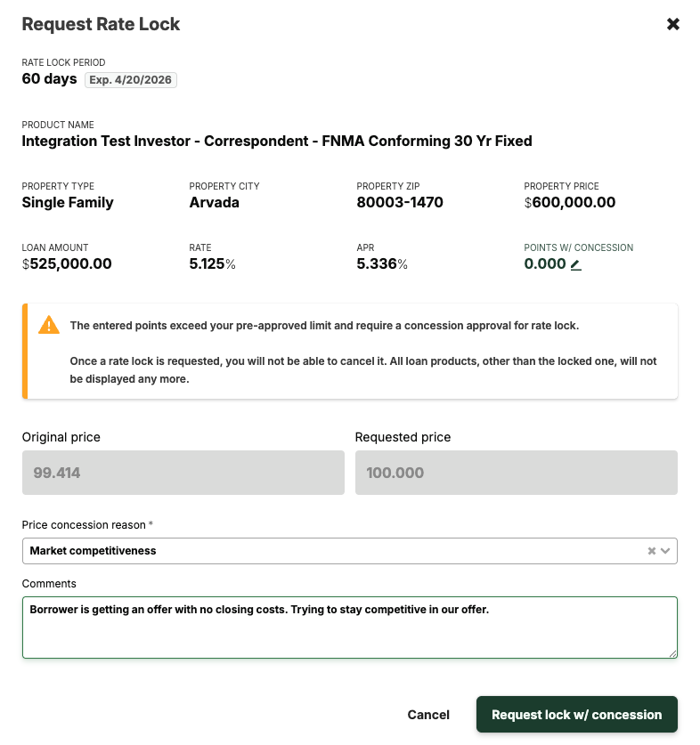
Task: Click the Requested price field
Action: pos(516,473)
